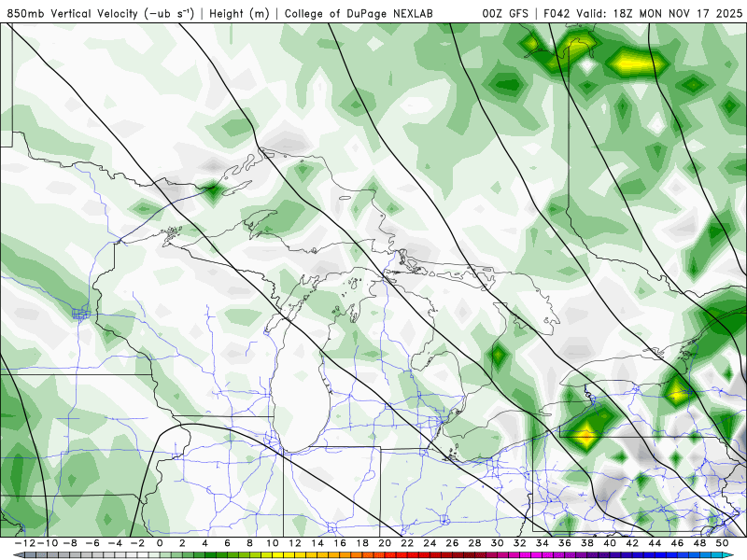
Task: Click the "44" color scale label
Action: coord(655,543)
